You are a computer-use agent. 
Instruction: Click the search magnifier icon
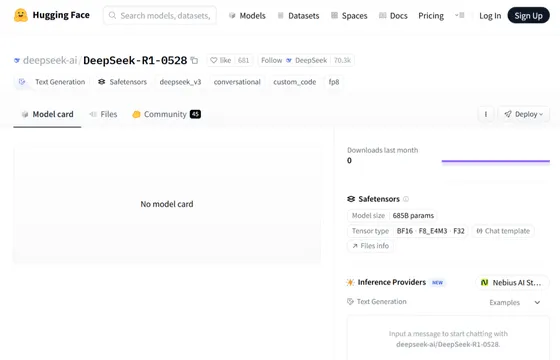click(112, 15)
